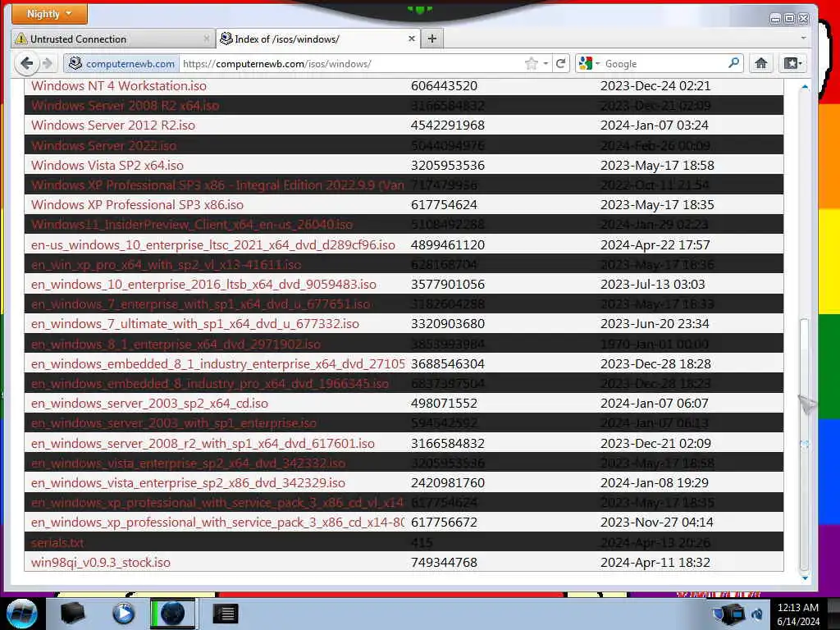Click file size 606443520

444,85
